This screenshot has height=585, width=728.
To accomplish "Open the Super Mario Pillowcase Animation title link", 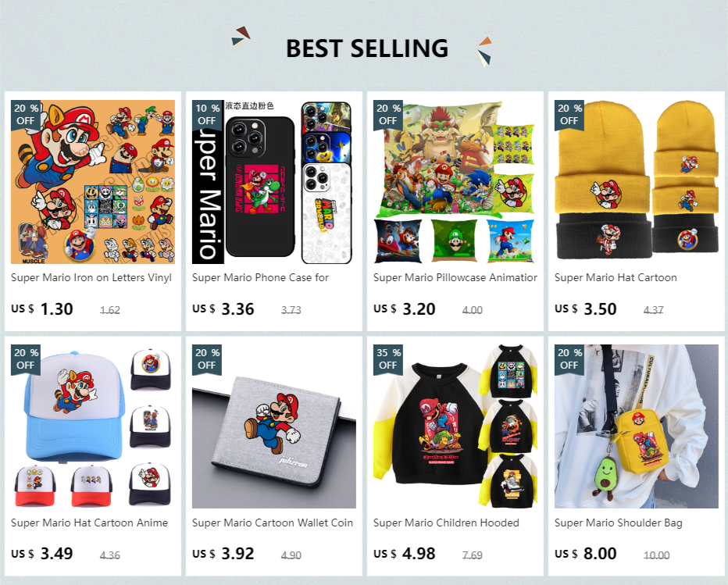I will (455, 277).
